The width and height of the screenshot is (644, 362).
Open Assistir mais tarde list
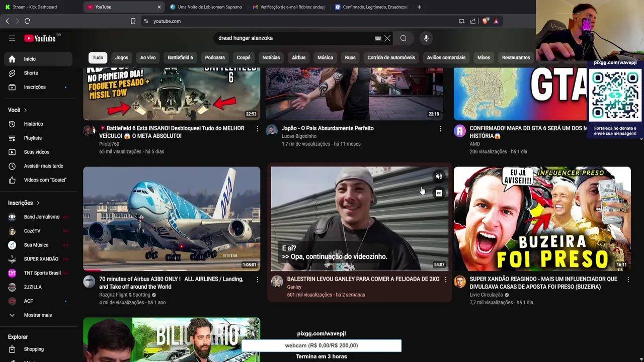(38, 166)
